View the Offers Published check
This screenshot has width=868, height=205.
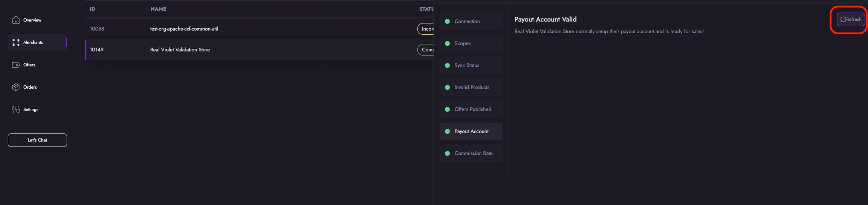pos(471,109)
